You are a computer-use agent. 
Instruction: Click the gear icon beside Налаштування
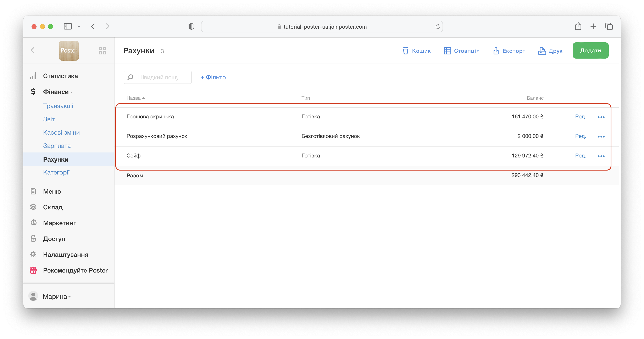coord(33,254)
